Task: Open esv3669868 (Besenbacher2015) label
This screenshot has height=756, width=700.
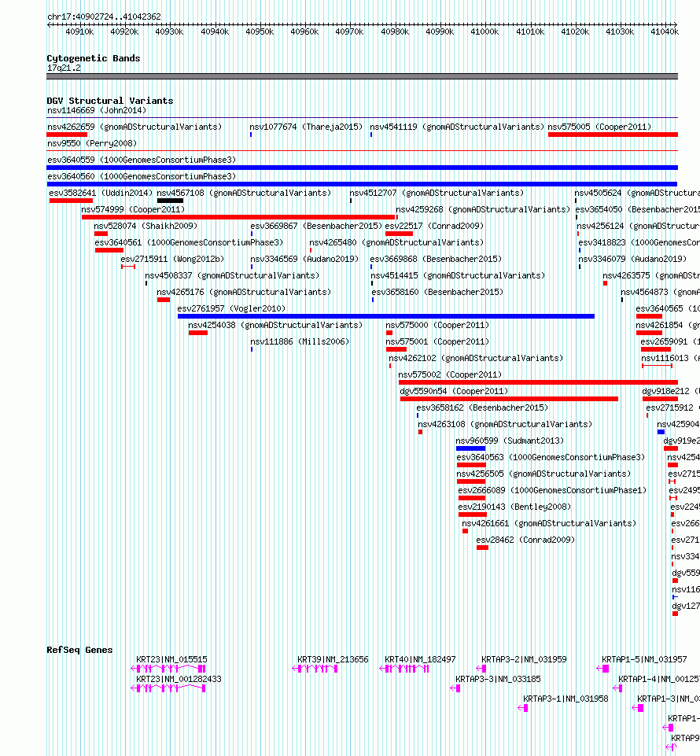Action: 436,260
